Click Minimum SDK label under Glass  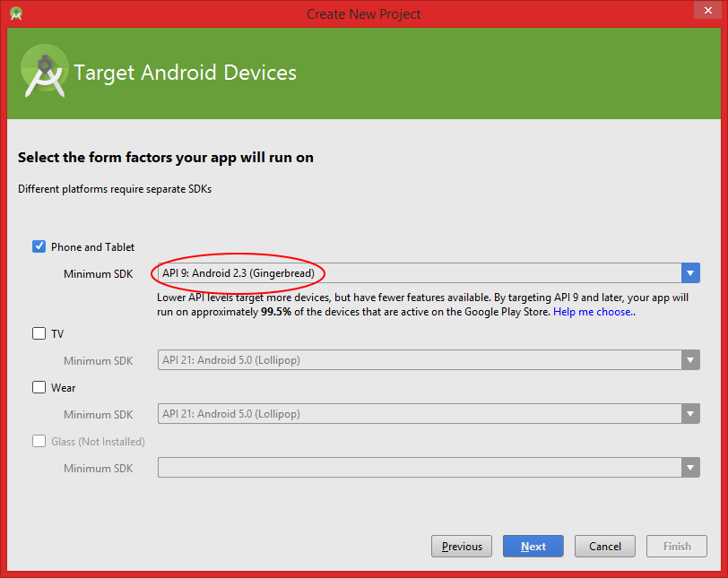(98, 468)
